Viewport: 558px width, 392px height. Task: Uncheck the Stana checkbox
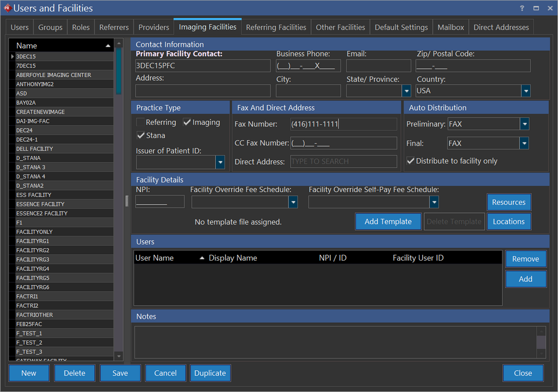(141, 135)
